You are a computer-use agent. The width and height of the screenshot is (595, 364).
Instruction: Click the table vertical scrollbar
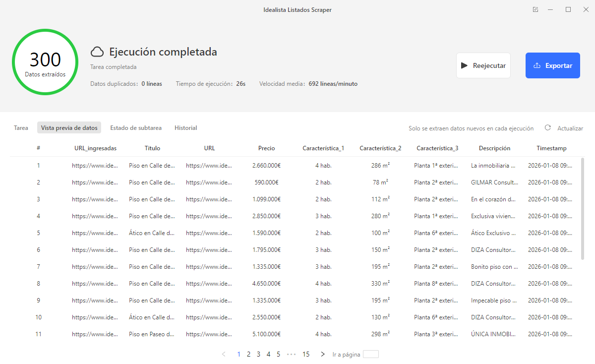click(583, 208)
